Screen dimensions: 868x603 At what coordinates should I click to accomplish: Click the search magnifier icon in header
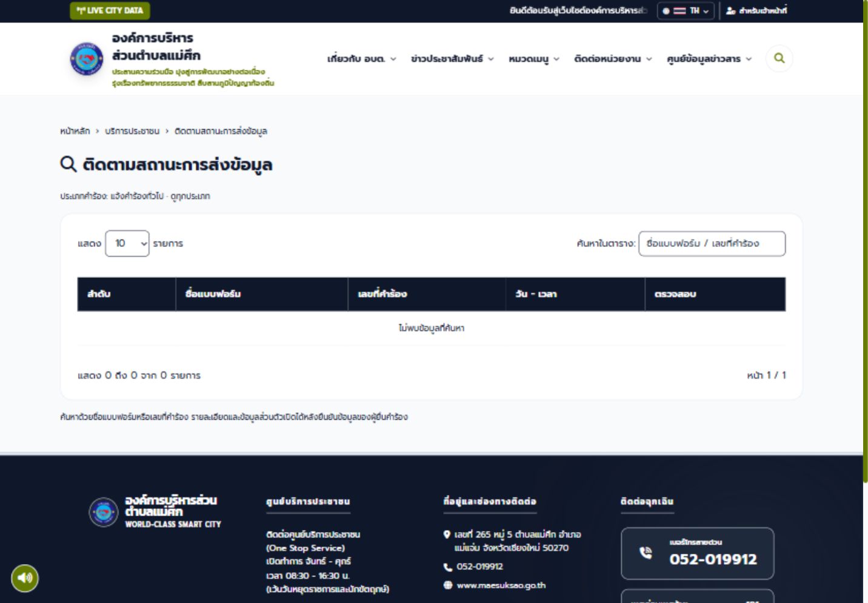(780, 58)
